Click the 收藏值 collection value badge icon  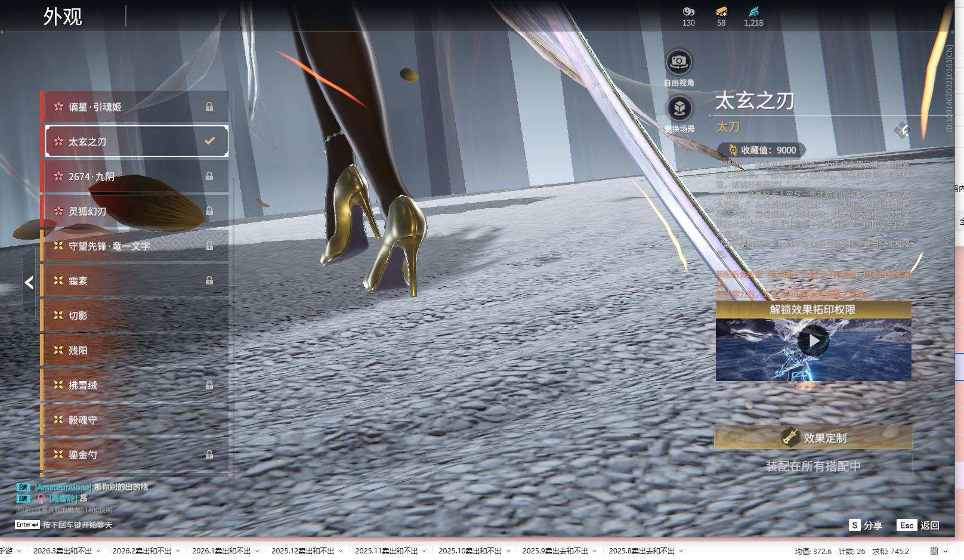[733, 150]
